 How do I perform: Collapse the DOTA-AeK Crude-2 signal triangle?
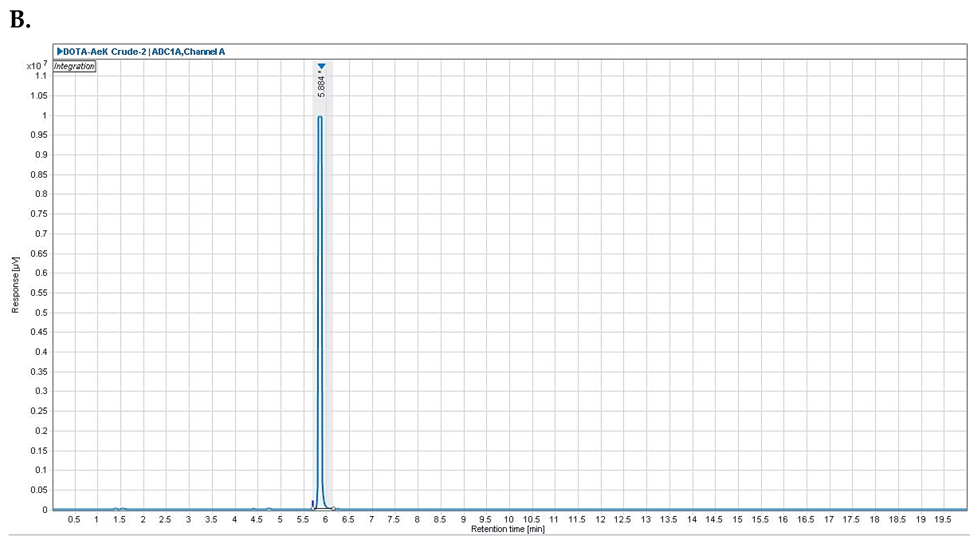[60, 51]
